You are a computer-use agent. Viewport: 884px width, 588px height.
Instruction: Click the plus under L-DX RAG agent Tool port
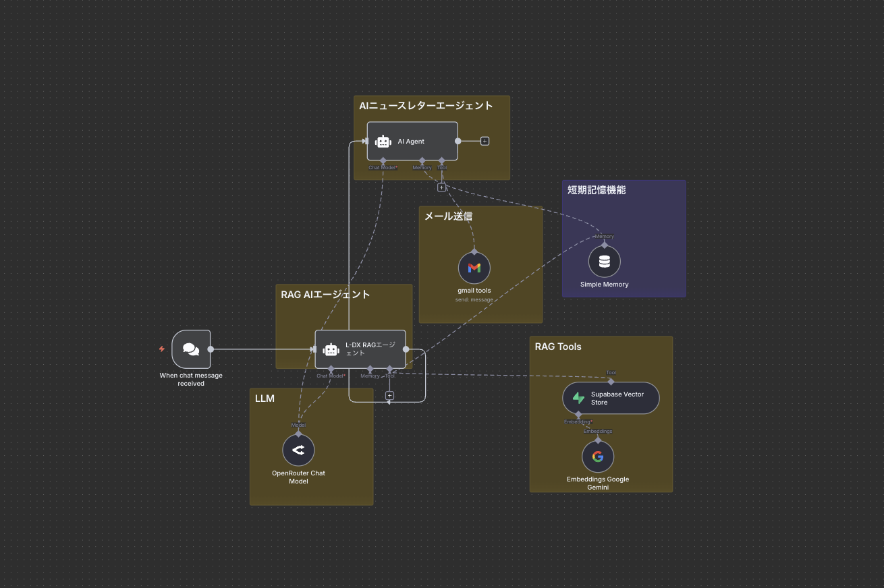(x=389, y=396)
